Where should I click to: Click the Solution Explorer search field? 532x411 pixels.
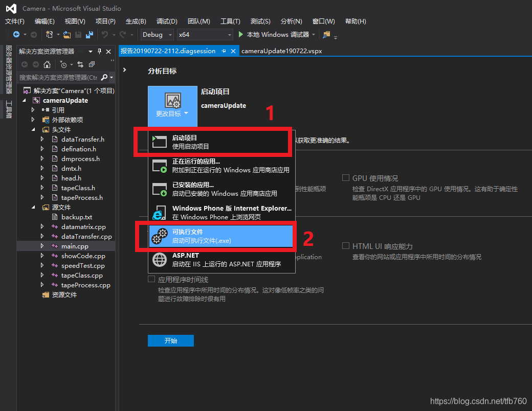(x=58, y=78)
